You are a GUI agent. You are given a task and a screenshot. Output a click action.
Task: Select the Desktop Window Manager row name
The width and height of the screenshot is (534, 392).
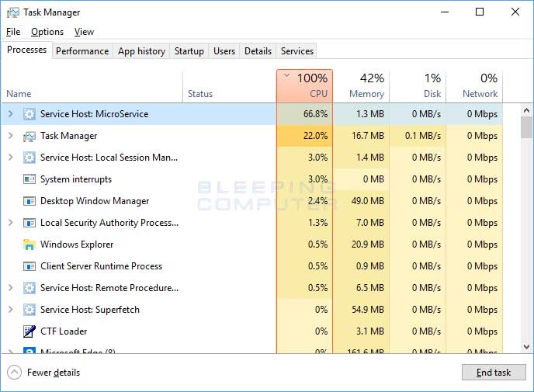pyautogui.click(x=95, y=201)
